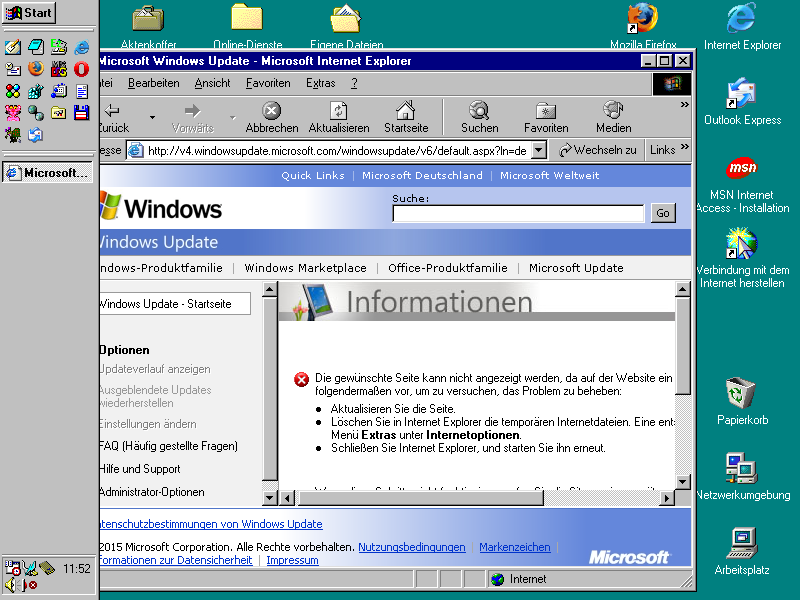Open the Eigene Dateien desktop folder

(x=346, y=26)
